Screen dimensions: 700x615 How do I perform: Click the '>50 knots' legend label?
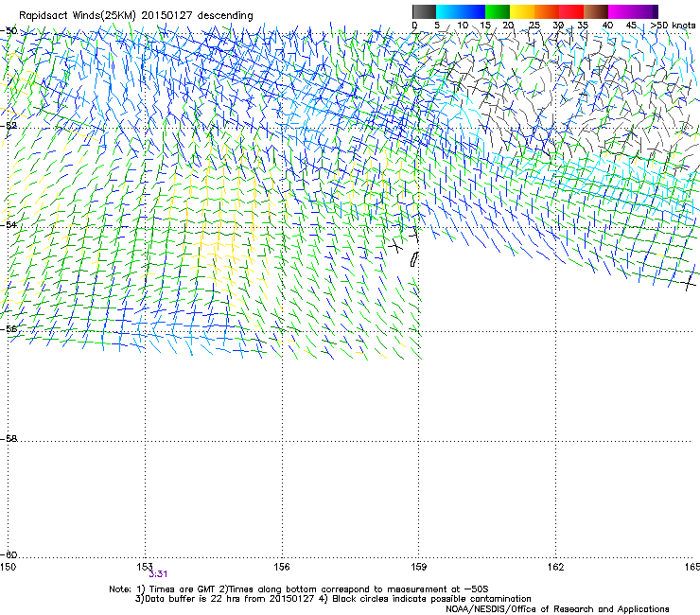click(x=673, y=26)
